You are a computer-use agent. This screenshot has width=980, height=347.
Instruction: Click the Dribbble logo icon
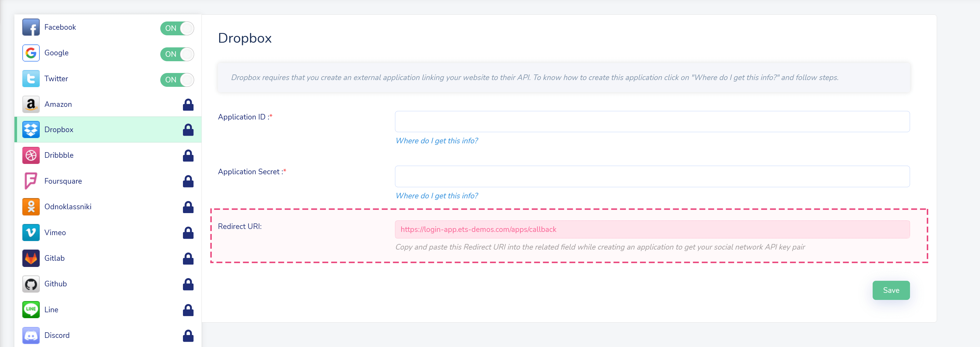tap(31, 155)
